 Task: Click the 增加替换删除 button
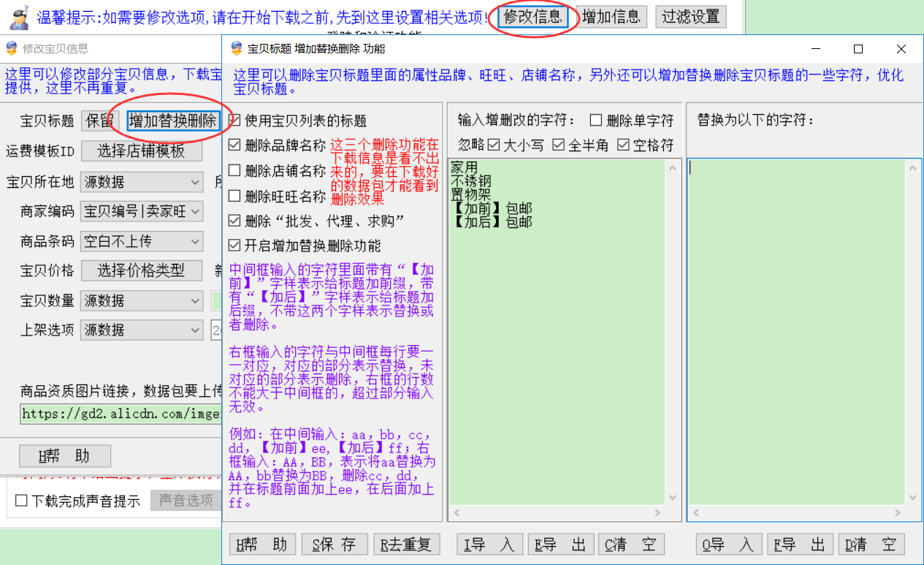coord(173,121)
